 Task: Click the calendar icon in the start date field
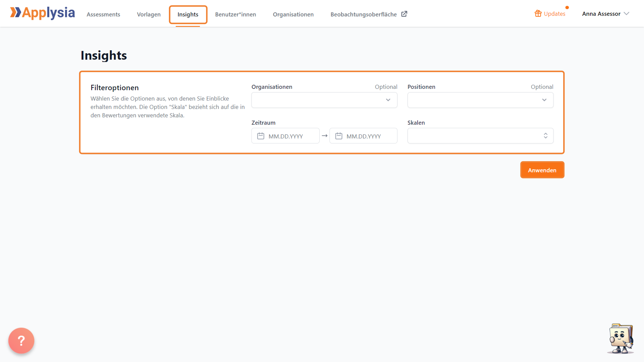pos(261,136)
